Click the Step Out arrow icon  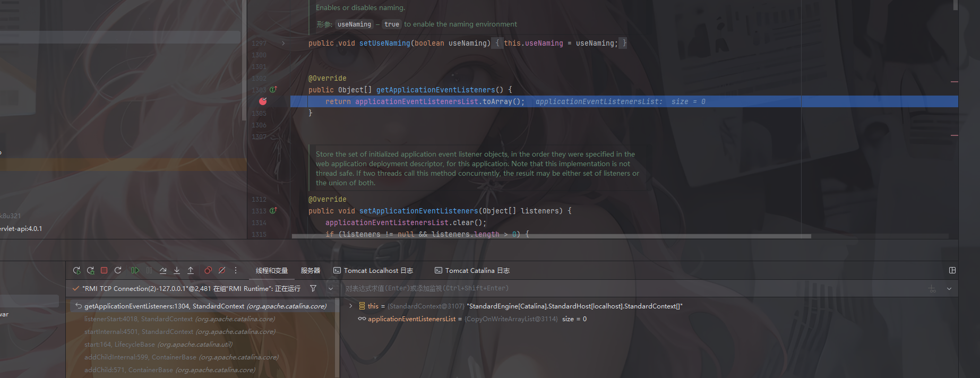(x=191, y=270)
